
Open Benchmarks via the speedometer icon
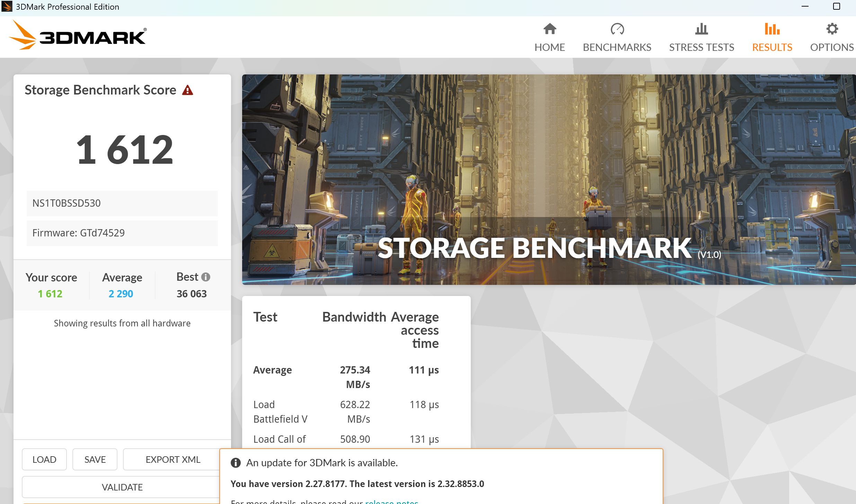coord(617,29)
